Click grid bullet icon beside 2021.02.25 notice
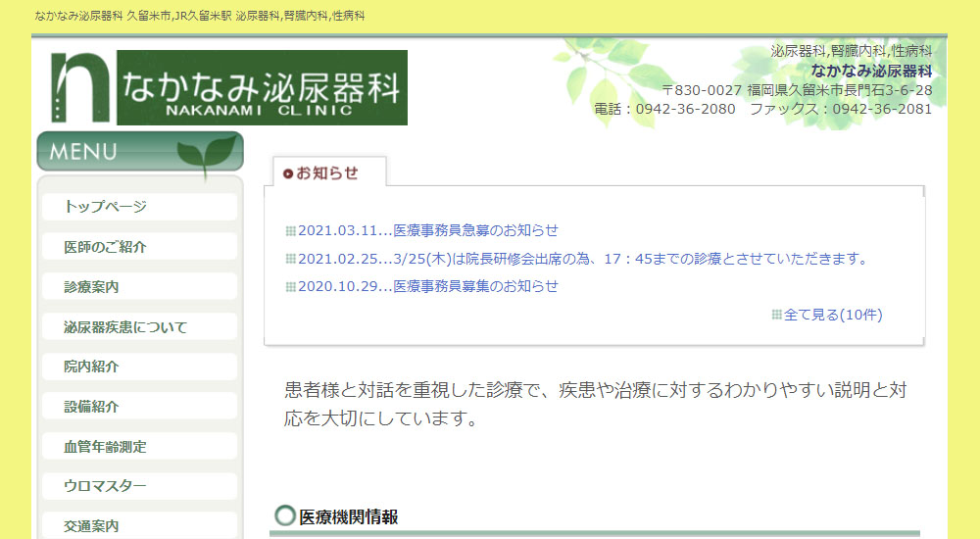 [291, 259]
